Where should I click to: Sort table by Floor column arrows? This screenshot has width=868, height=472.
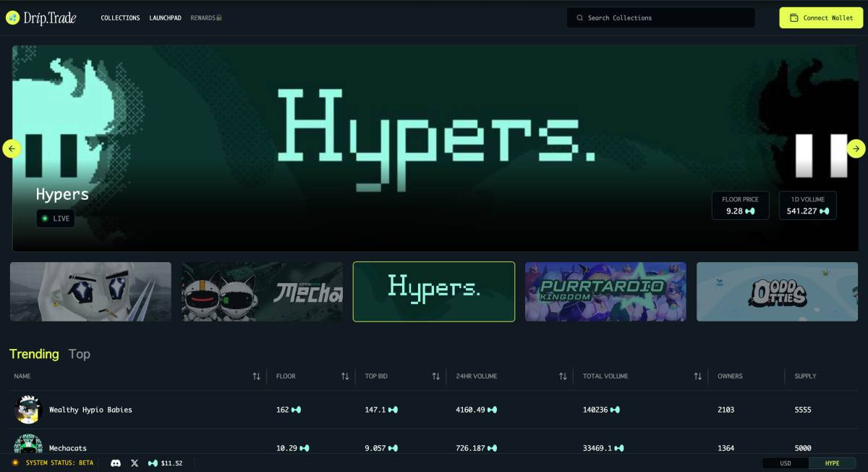coord(345,376)
